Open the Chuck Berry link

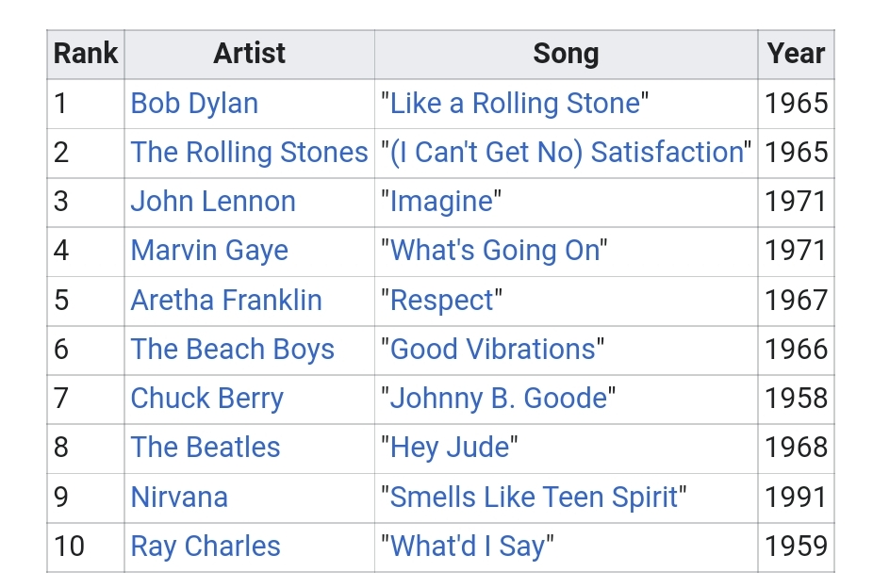coord(206,399)
